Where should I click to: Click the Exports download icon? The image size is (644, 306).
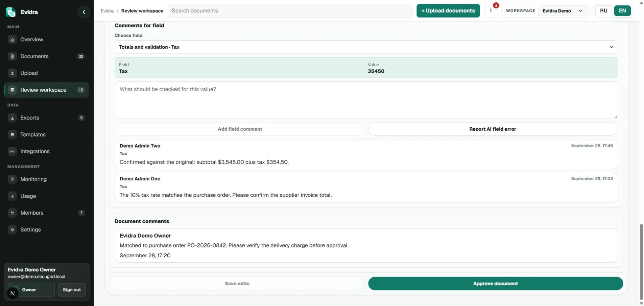(x=13, y=118)
